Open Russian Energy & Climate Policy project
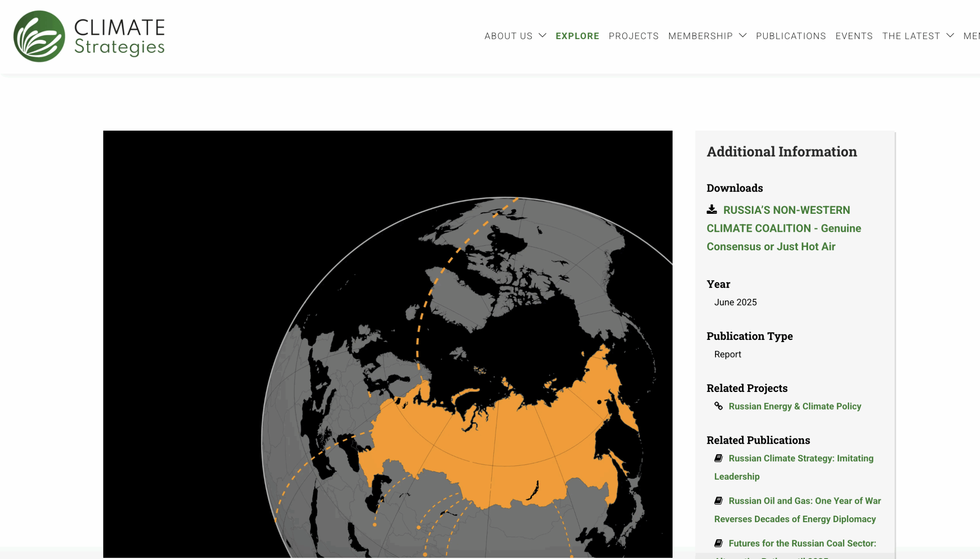 tap(795, 406)
